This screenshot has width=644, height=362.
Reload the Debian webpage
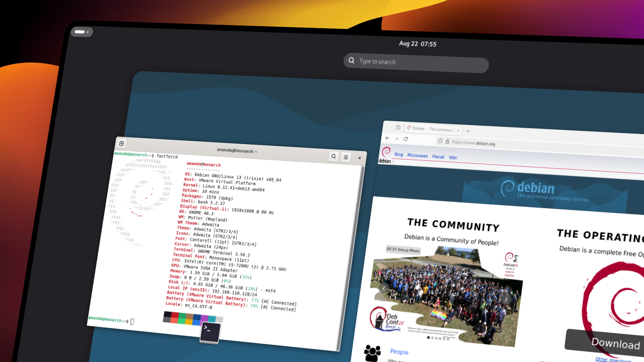[406, 138]
